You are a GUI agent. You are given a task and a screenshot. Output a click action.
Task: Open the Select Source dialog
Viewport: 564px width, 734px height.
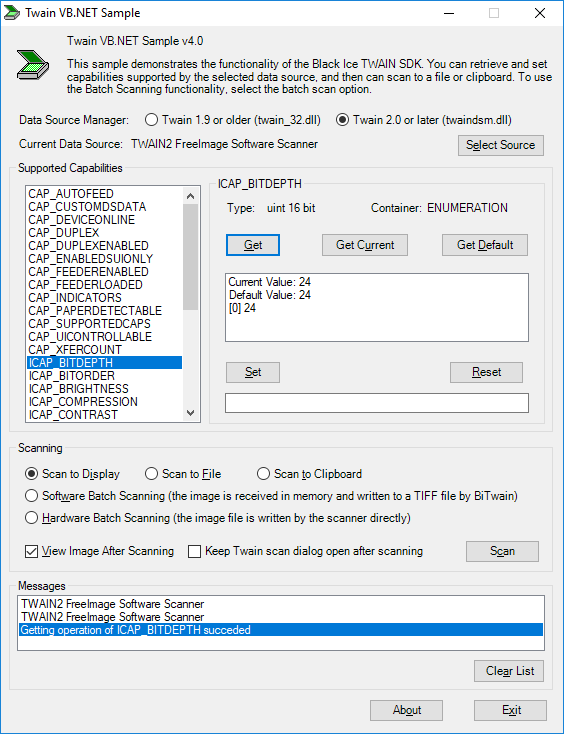tap(500, 145)
